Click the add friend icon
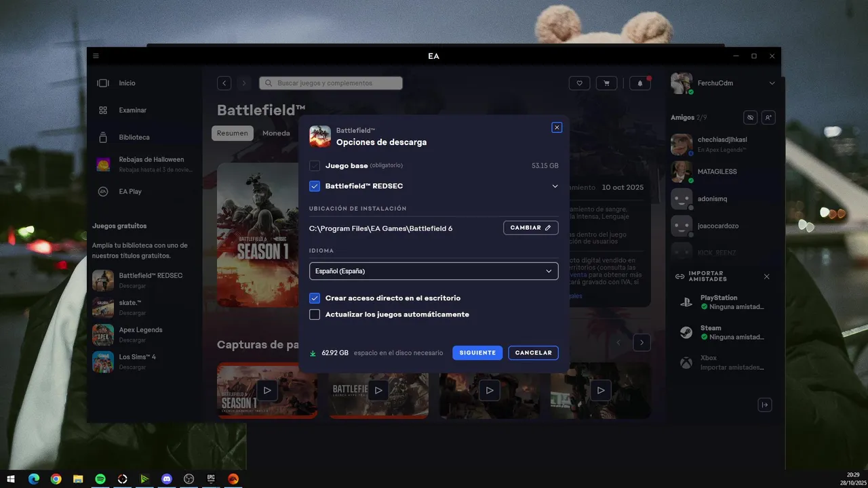The image size is (868, 488). (768, 117)
